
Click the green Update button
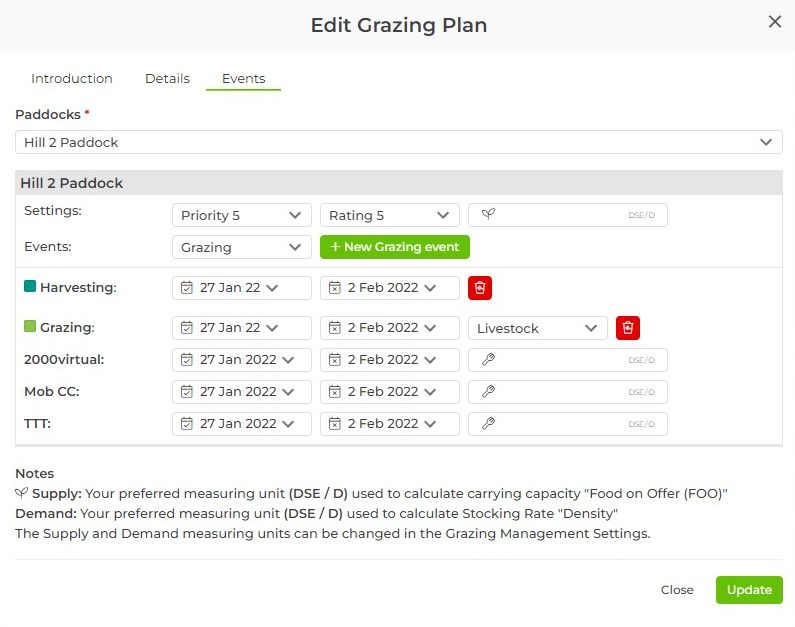pyautogui.click(x=749, y=590)
